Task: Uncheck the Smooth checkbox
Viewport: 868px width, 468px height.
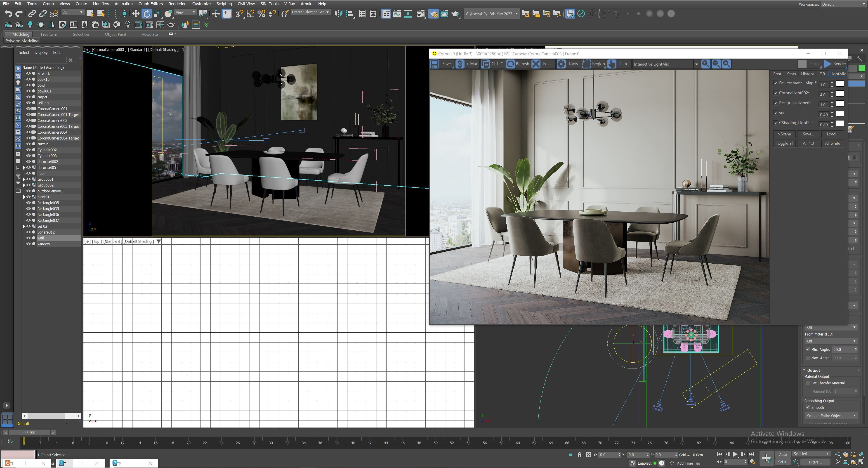Action: pos(808,408)
